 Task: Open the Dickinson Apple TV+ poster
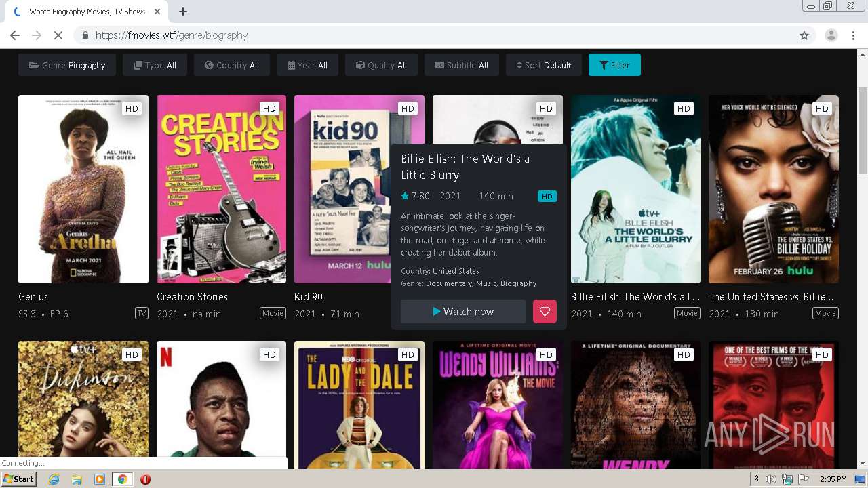coord(83,405)
